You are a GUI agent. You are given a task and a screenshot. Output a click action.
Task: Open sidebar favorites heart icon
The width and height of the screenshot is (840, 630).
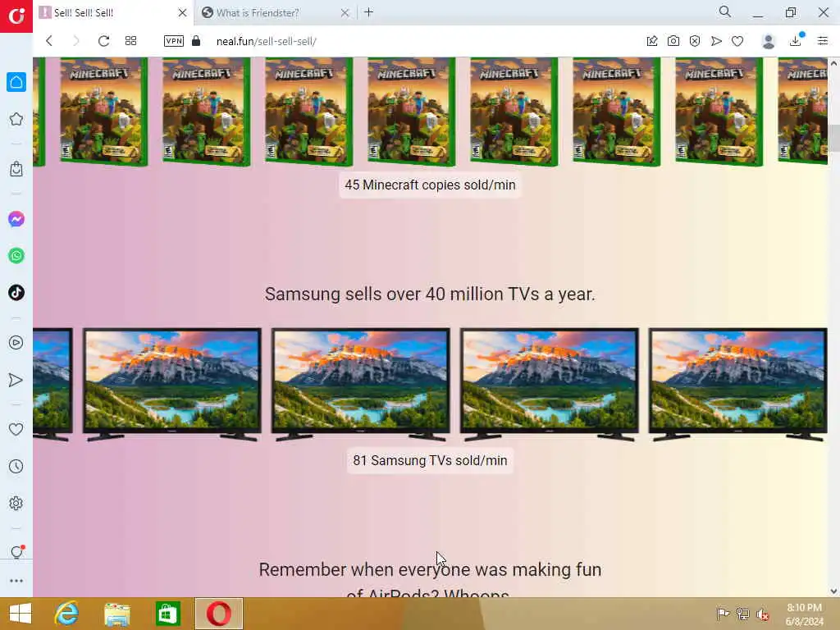[16, 429]
